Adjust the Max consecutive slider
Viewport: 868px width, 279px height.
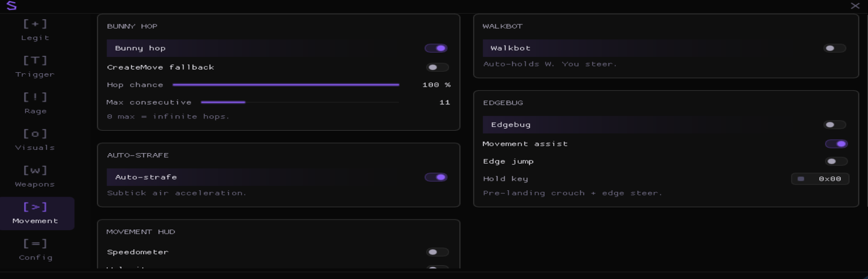(x=300, y=102)
